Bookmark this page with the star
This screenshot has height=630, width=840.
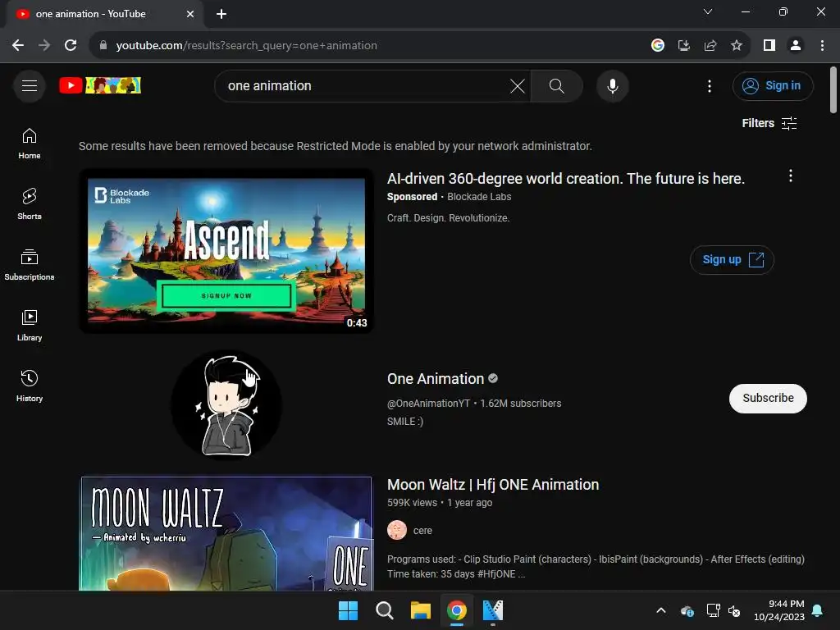(737, 46)
